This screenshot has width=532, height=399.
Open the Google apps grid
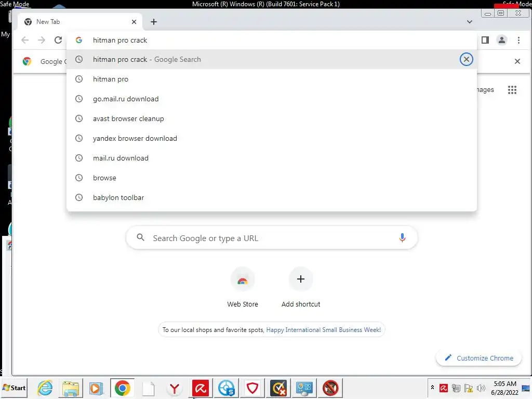tap(512, 90)
